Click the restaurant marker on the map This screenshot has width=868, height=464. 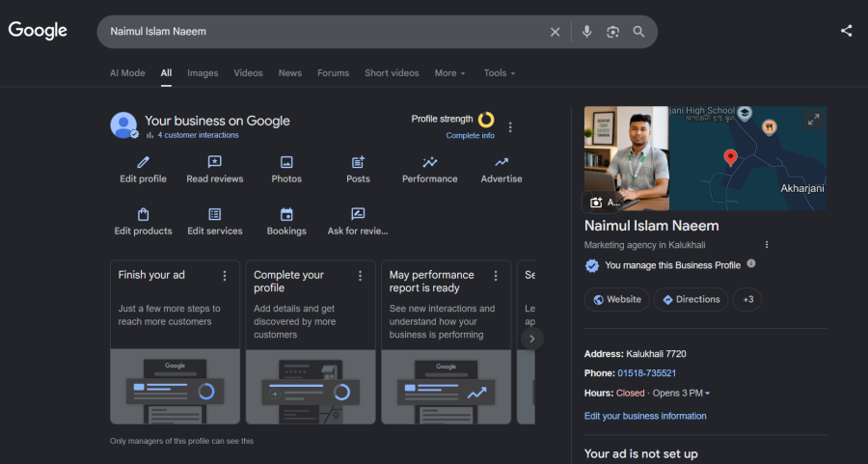click(x=769, y=127)
